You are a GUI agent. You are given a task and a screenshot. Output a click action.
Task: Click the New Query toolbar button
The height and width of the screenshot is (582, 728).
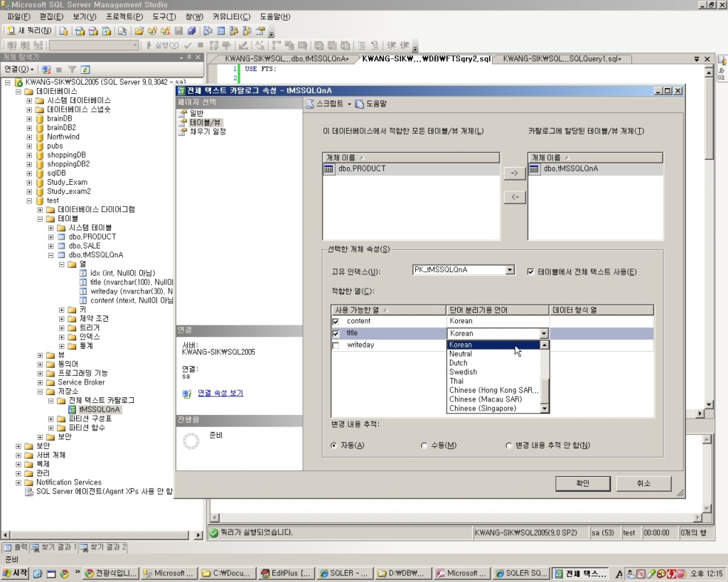(x=28, y=31)
